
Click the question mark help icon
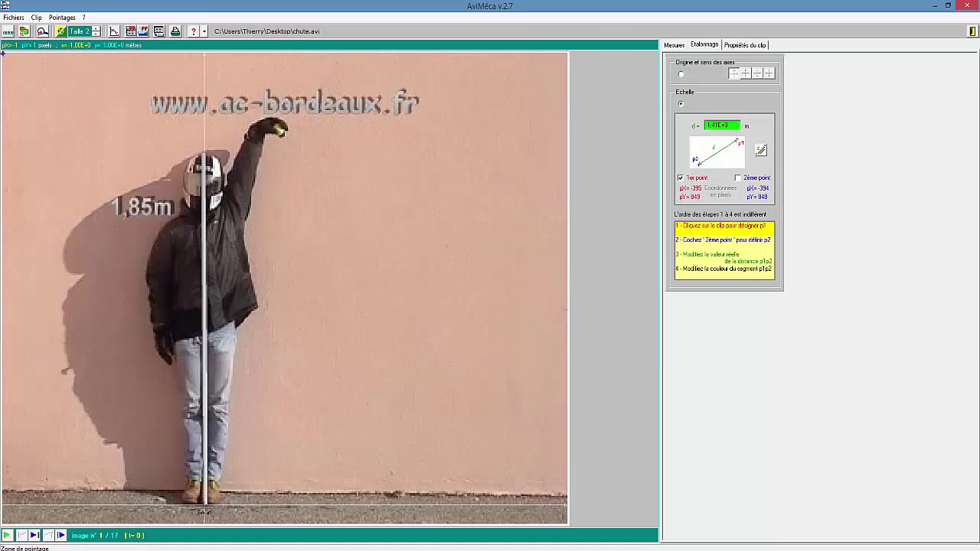point(194,31)
